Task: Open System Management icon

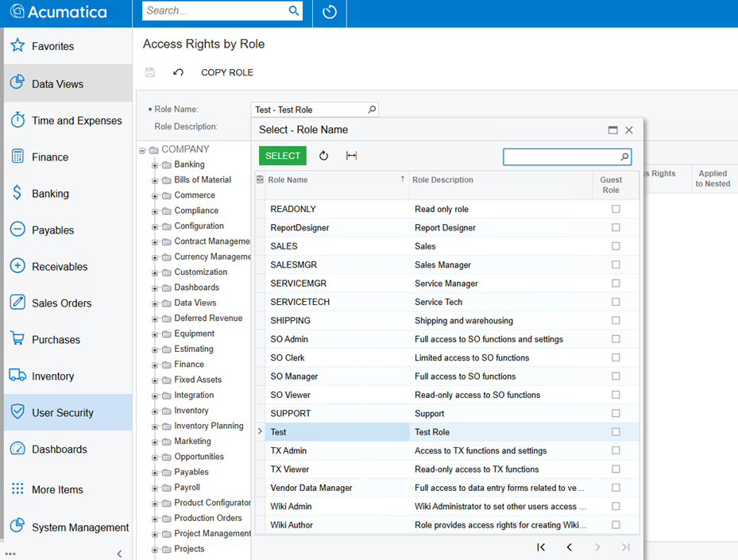Action: [17, 525]
